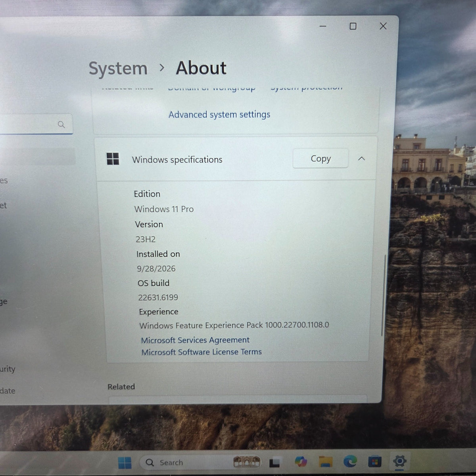Open Task View from the taskbar
The width and height of the screenshot is (476, 476).
click(x=274, y=463)
